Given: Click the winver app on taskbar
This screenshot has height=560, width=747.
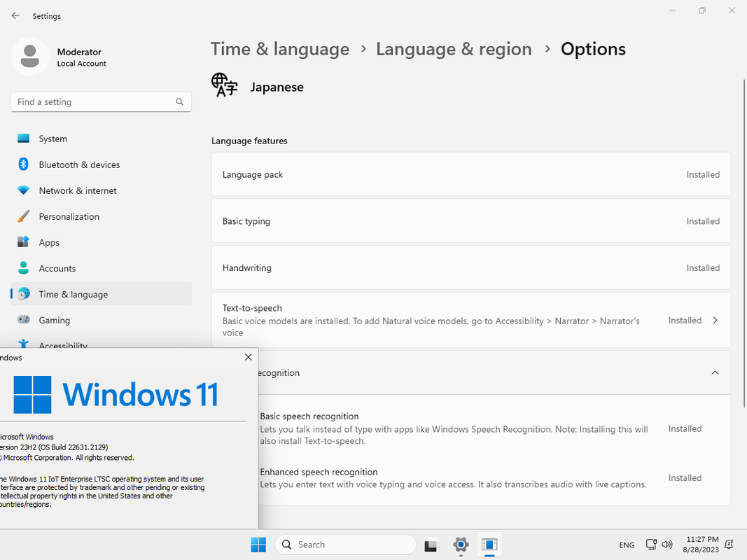Looking at the screenshot, I should click(x=489, y=545).
